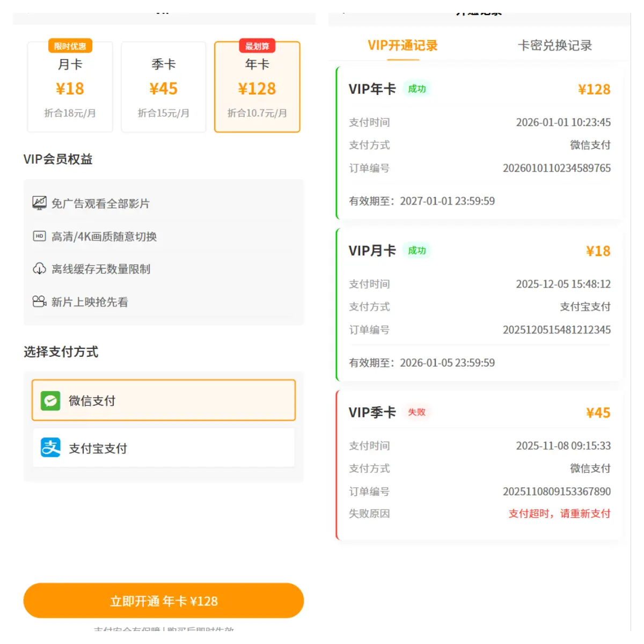
Task: Click the new release camera icon
Action: click(x=39, y=302)
